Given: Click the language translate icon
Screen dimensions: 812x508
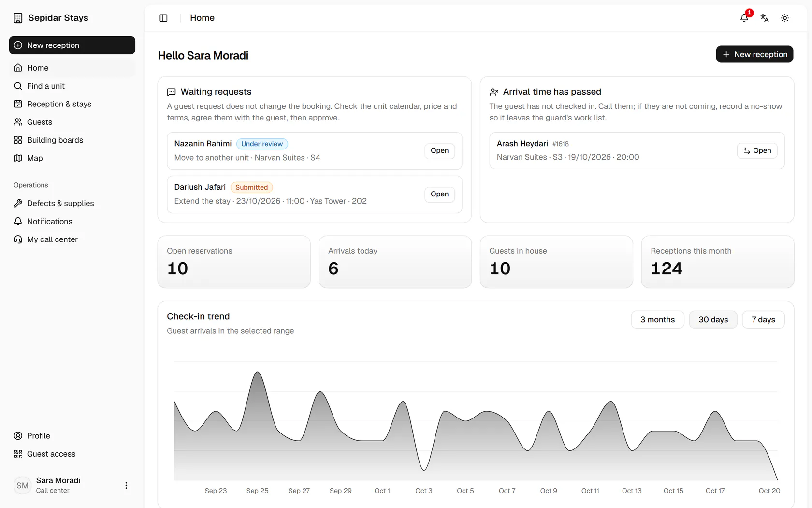Looking at the screenshot, I should tap(765, 18).
